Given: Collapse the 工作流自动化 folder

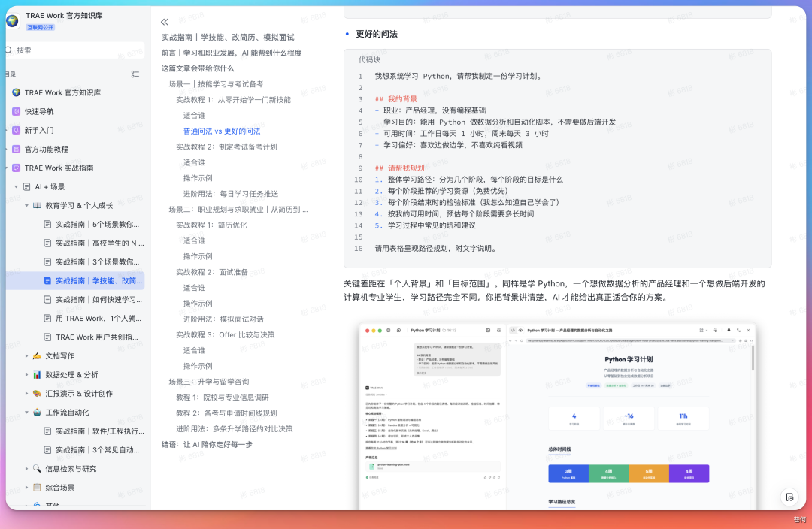Looking at the screenshot, I should coord(26,413).
